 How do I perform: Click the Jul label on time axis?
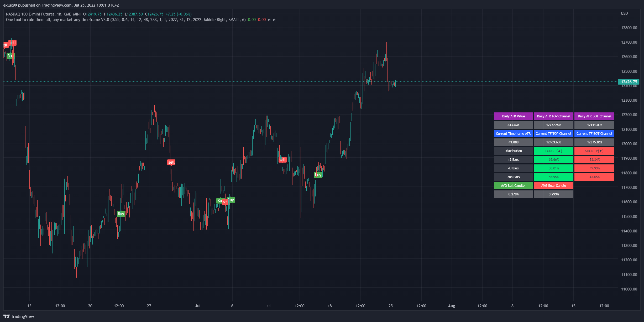coord(198,306)
